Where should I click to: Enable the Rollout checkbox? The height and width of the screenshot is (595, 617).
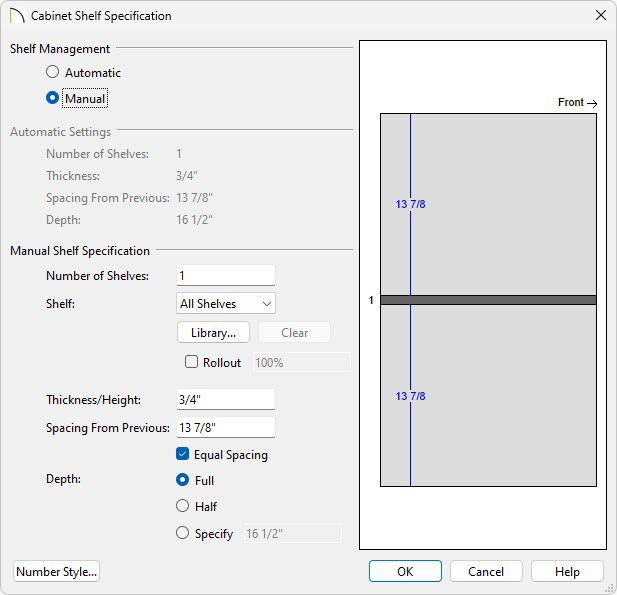[191, 362]
